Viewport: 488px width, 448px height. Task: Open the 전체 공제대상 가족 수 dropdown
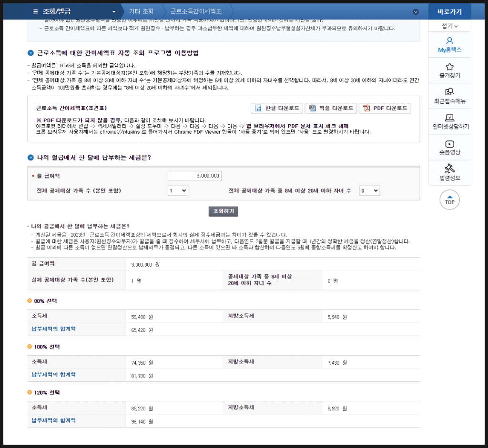pyautogui.click(x=178, y=190)
